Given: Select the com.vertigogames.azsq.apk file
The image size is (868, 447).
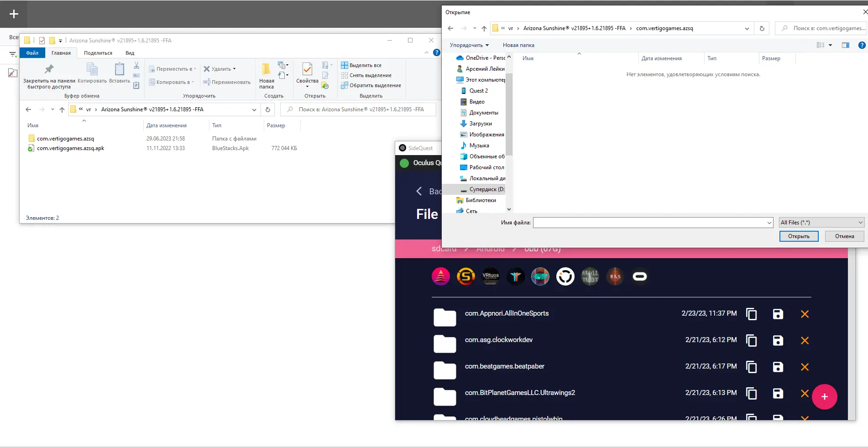Looking at the screenshot, I should pyautogui.click(x=70, y=148).
